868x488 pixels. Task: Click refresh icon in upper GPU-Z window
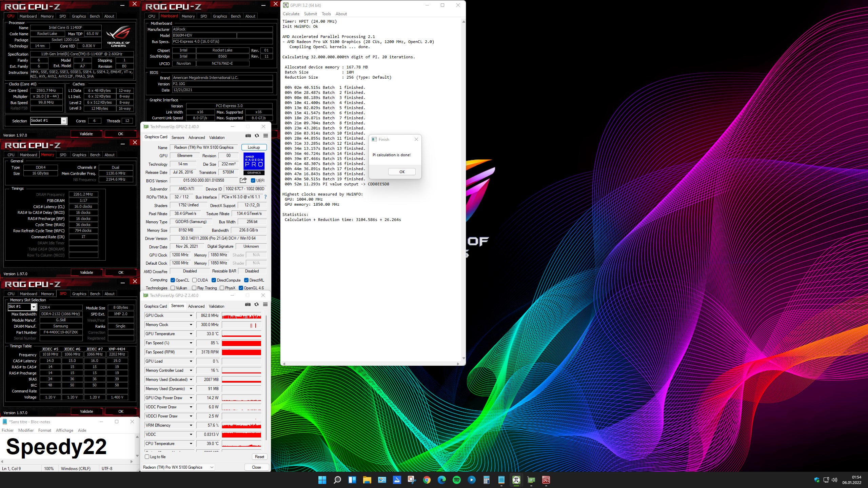(x=257, y=136)
